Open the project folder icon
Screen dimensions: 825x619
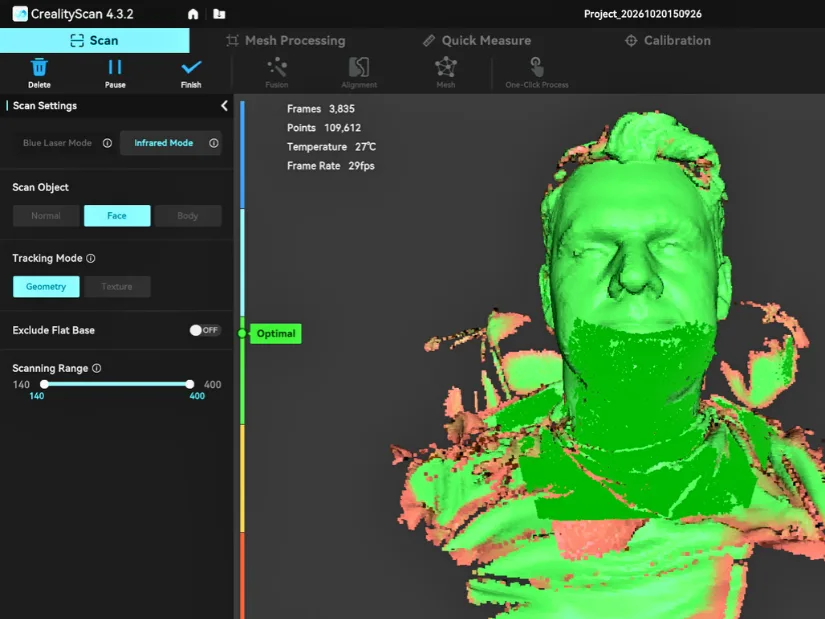pos(219,14)
